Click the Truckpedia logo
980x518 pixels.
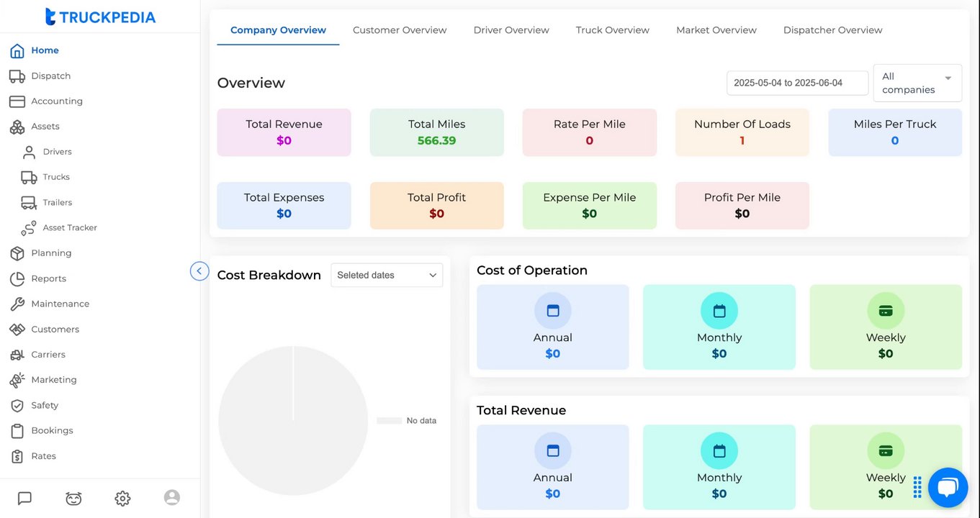(x=100, y=17)
